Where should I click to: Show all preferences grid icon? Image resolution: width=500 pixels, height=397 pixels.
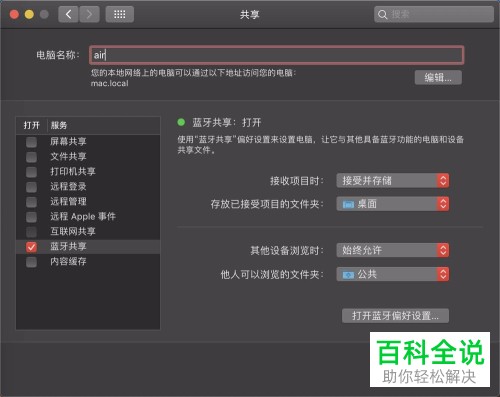120,14
